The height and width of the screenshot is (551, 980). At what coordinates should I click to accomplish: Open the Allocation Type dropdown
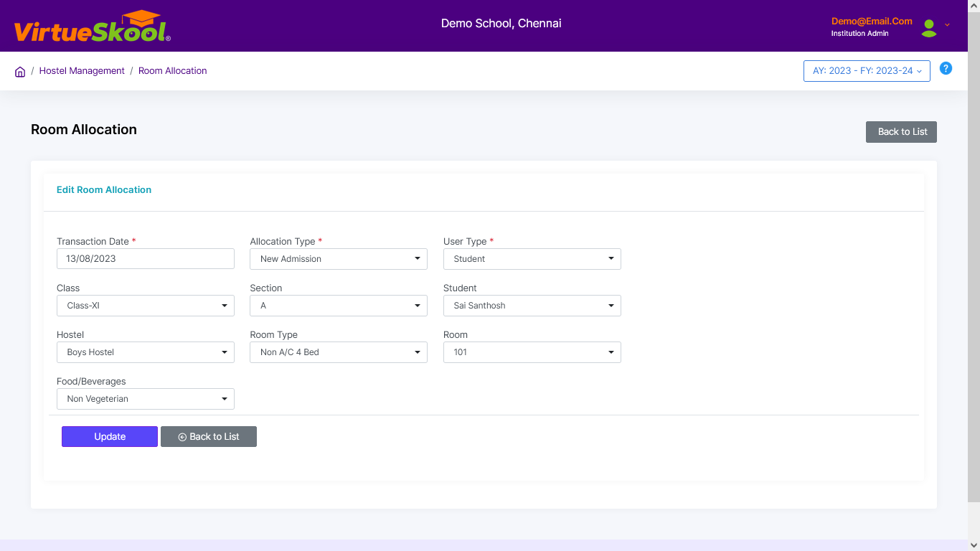coord(338,259)
